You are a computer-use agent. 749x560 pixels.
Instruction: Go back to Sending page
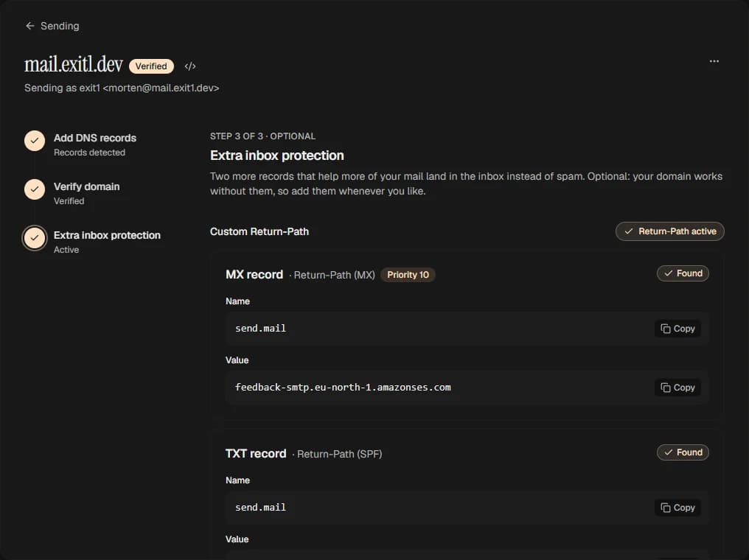pyautogui.click(x=52, y=26)
